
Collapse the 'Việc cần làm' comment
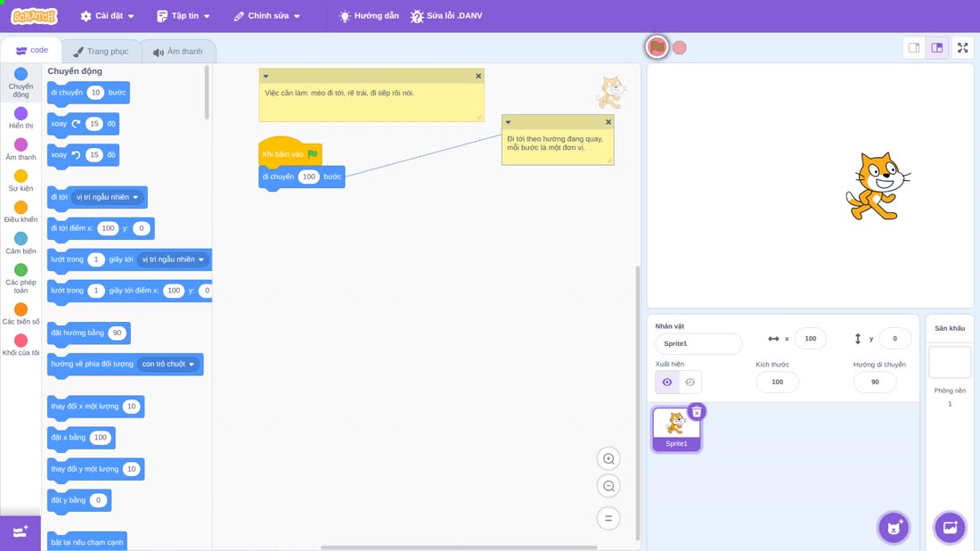point(265,76)
